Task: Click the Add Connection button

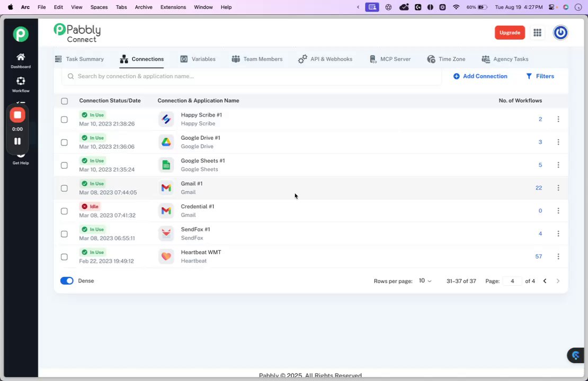Action: click(x=480, y=76)
